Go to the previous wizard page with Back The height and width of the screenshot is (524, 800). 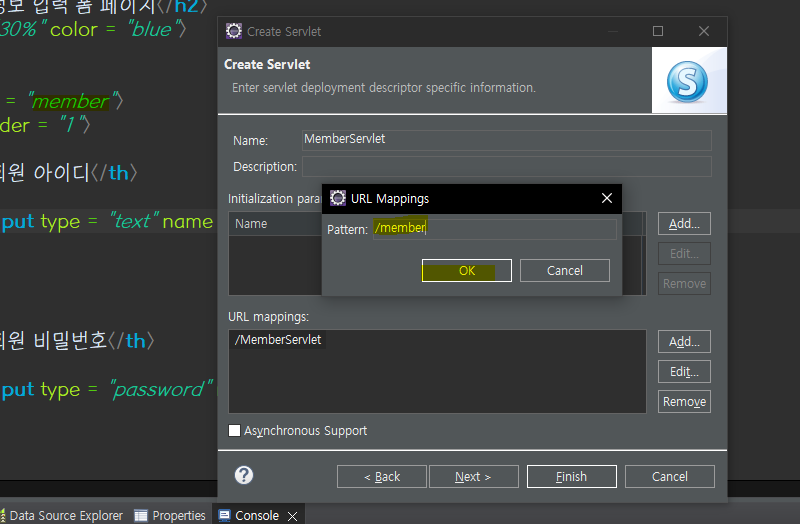(x=382, y=477)
